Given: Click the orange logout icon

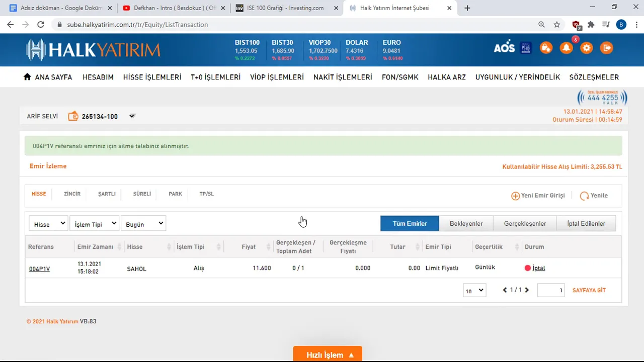Looking at the screenshot, I should point(607,48).
